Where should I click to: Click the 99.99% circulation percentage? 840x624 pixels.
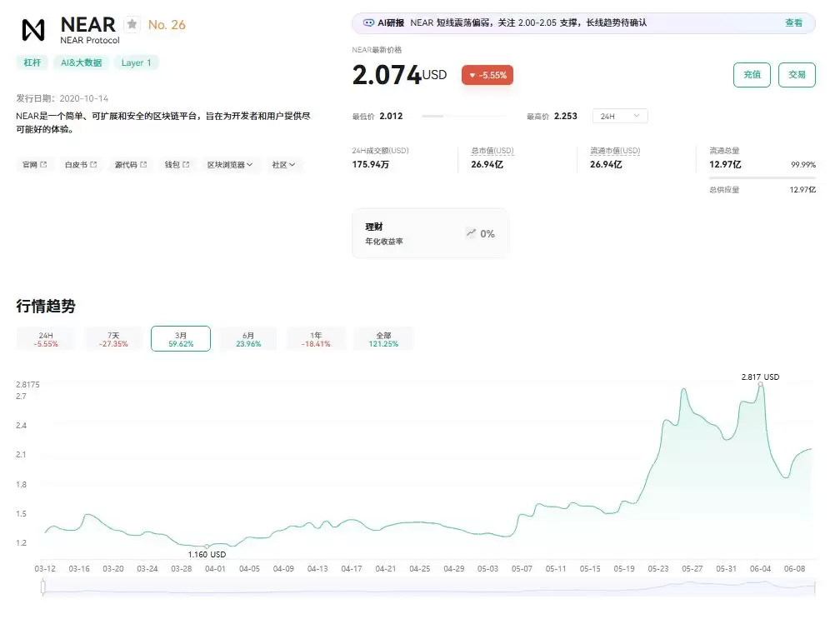pos(803,164)
